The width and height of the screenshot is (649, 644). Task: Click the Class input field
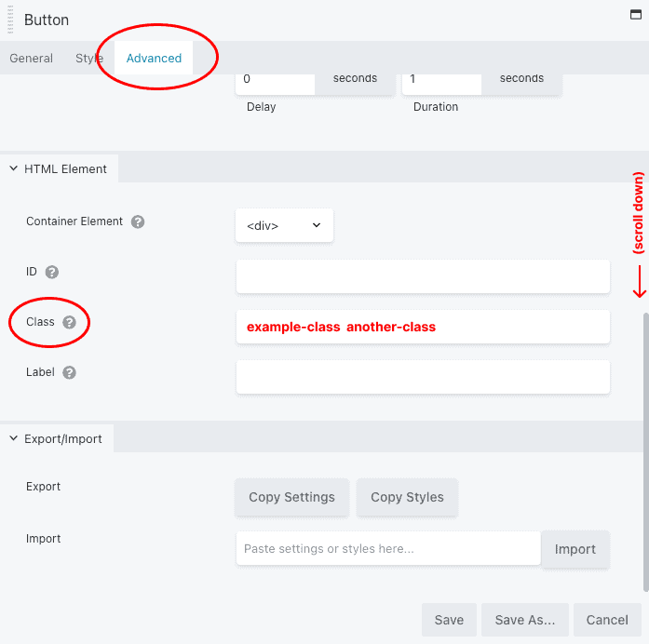pos(423,327)
